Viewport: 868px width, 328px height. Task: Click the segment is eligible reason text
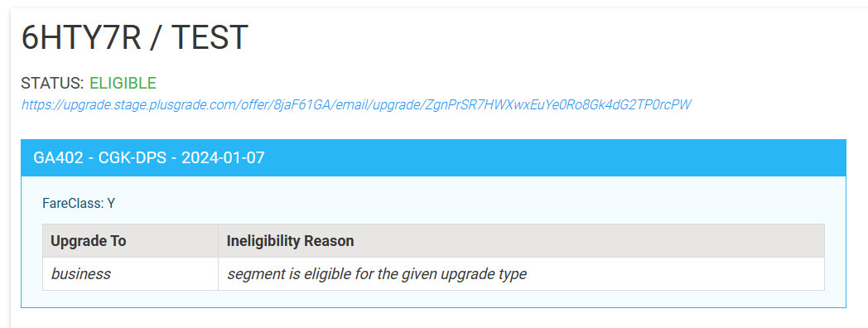pos(377,273)
